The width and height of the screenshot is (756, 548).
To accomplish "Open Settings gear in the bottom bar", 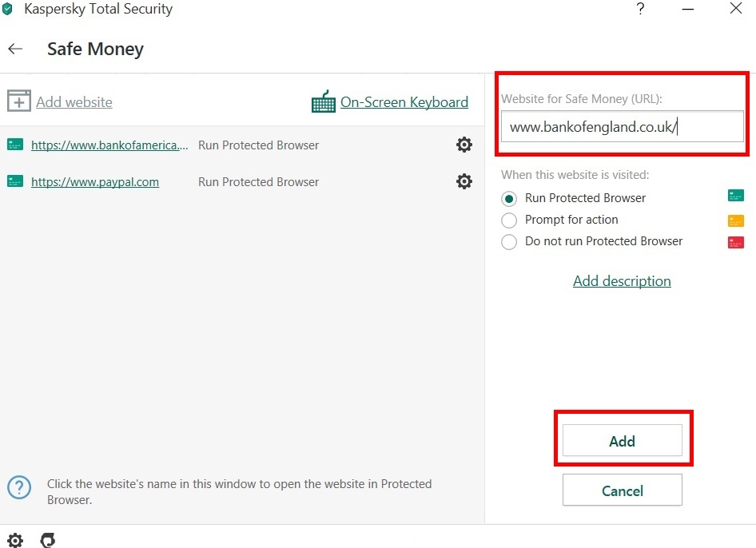I will pyautogui.click(x=15, y=540).
